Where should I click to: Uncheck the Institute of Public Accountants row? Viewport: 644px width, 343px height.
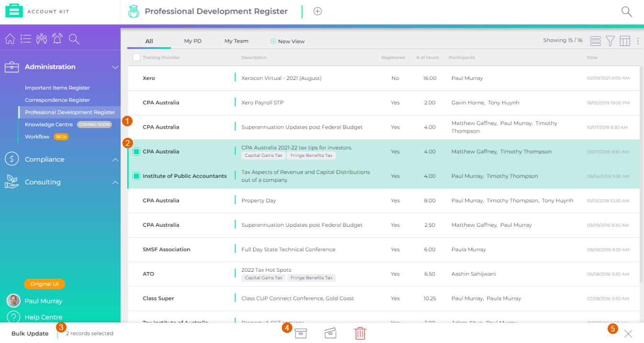click(x=136, y=176)
